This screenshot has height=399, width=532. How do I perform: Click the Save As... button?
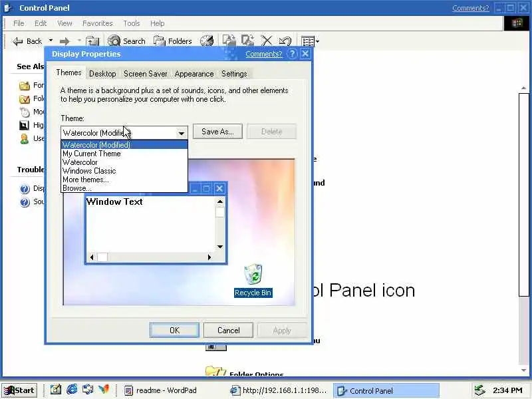(x=217, y=132)
